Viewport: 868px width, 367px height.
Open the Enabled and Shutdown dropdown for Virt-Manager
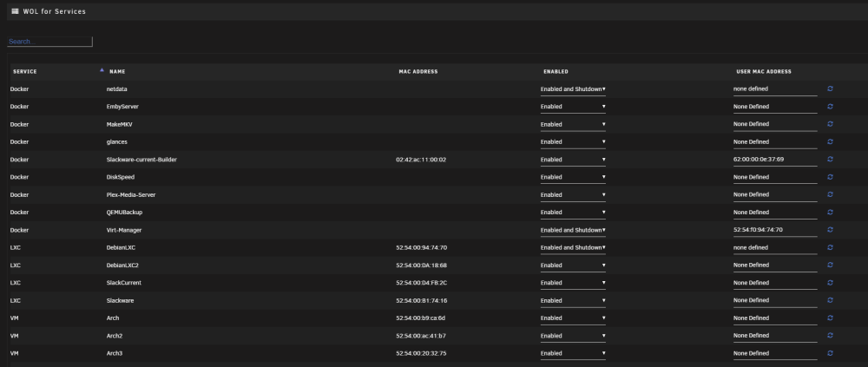tap(573, 230)
